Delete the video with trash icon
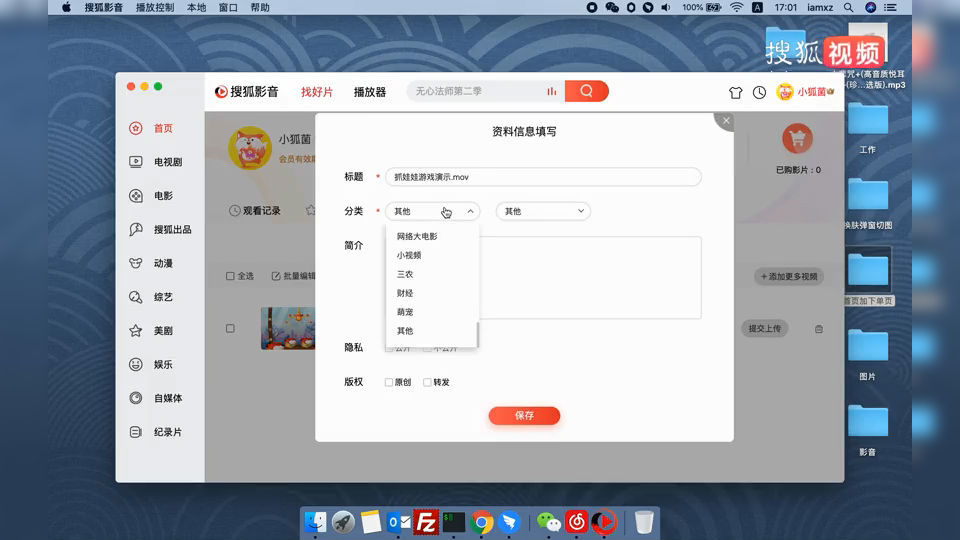Viewport: 960px width, 540px height. [x=819, y=329]
